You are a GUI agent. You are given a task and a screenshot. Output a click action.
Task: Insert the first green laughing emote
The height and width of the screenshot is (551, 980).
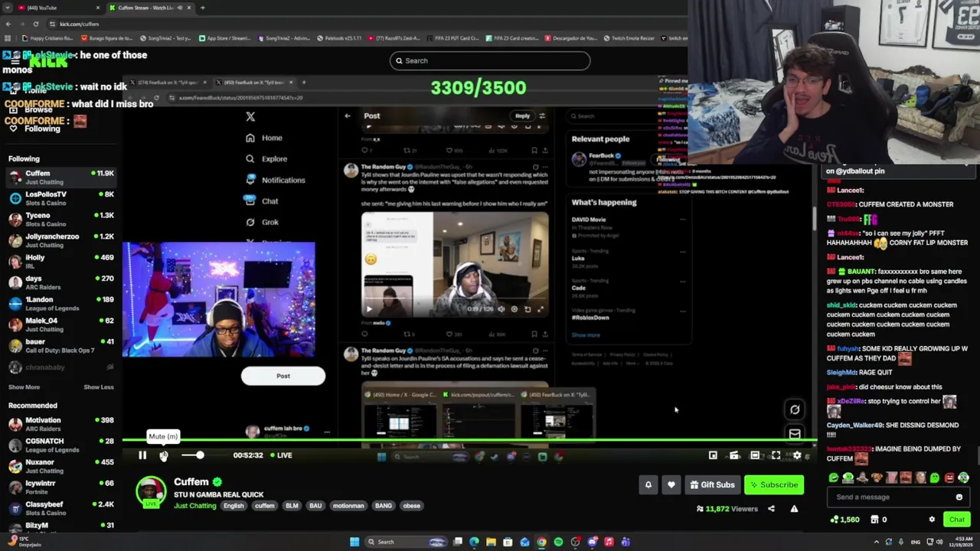[x=834, y=478]
